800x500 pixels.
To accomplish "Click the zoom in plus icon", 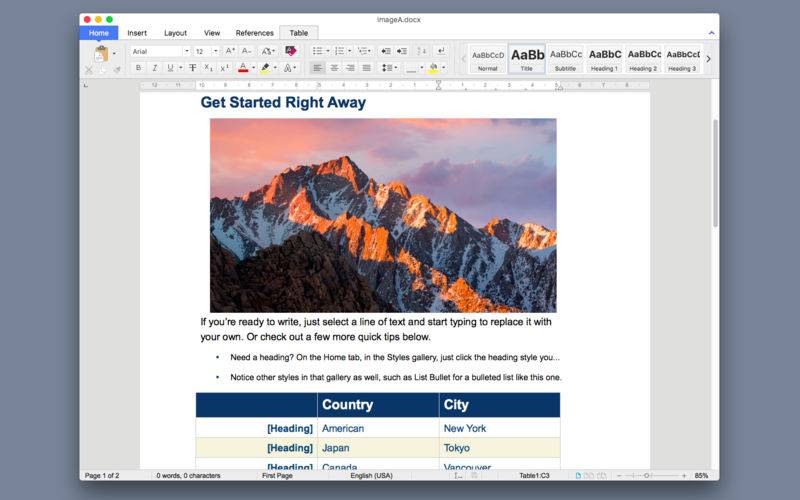I will [684, 476].
